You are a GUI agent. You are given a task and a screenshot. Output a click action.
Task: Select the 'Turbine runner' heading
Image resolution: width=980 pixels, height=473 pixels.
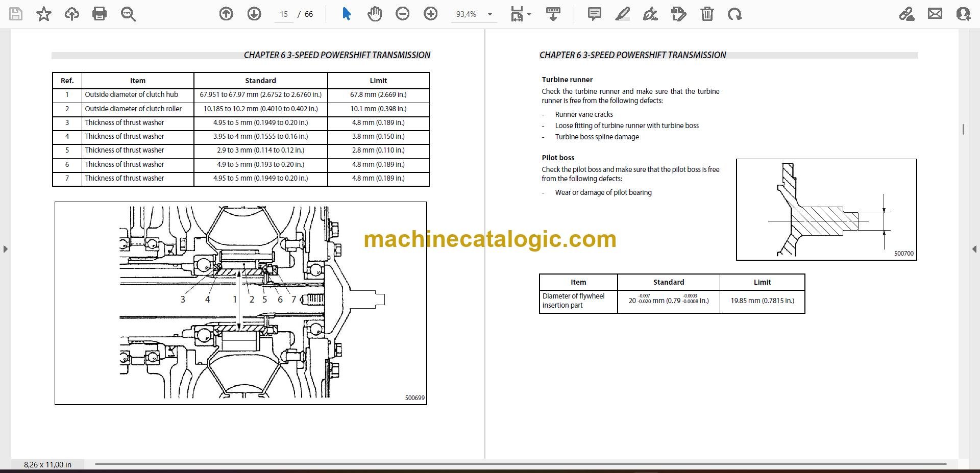tap(567, 80)
